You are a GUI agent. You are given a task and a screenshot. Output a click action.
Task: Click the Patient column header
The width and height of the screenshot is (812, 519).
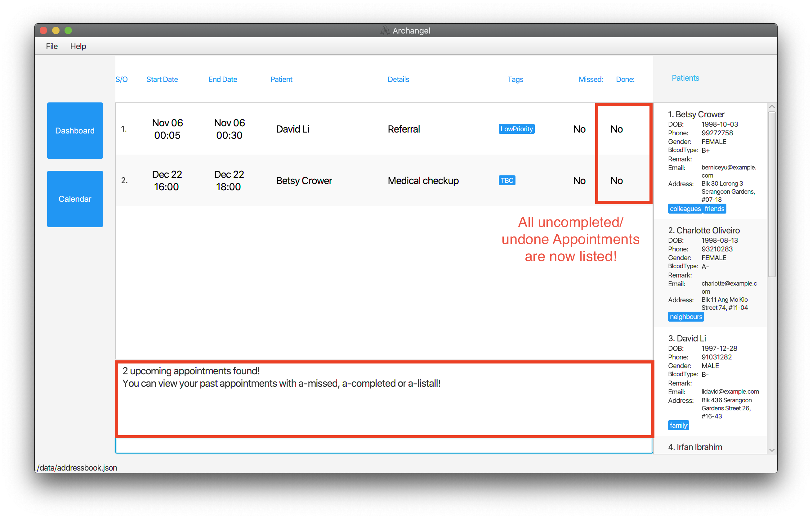coord(281,79)
